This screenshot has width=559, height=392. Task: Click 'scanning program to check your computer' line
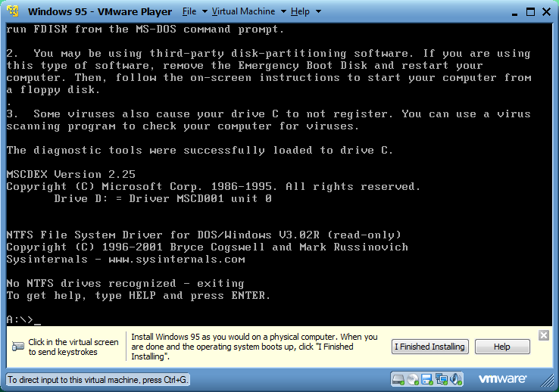[x=183, y=126]
